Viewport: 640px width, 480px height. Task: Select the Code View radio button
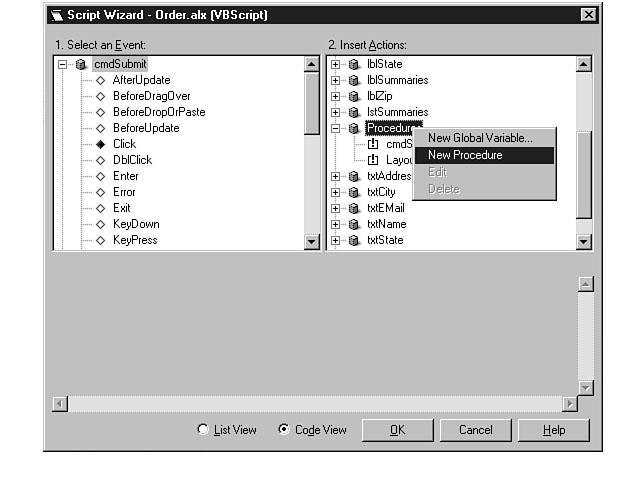click(x=284, y=429)
